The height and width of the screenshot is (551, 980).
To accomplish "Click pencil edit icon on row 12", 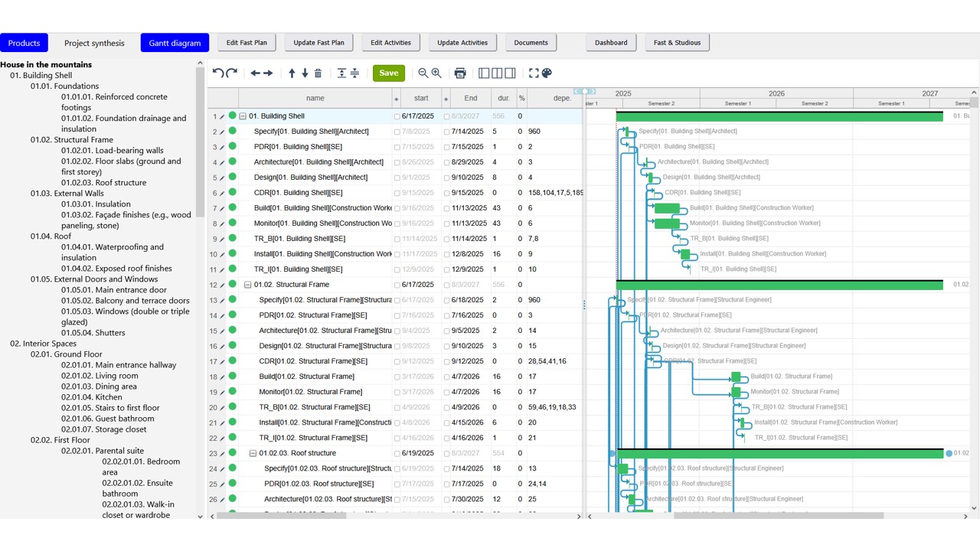I will pyautogui.click(x=223, y=285).
